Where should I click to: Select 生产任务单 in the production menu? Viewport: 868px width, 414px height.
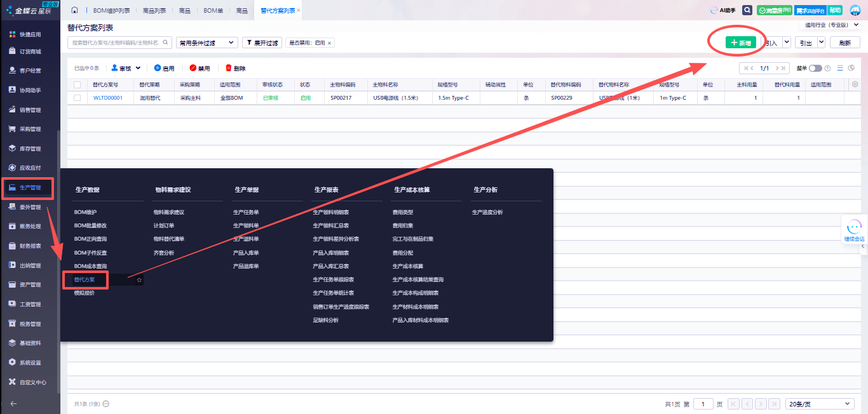pos(246,212)
